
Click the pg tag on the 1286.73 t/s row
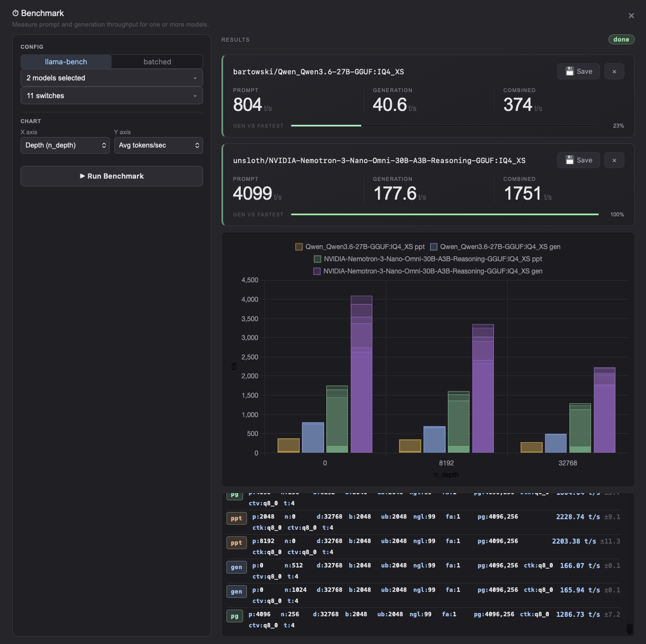point(234,616)
